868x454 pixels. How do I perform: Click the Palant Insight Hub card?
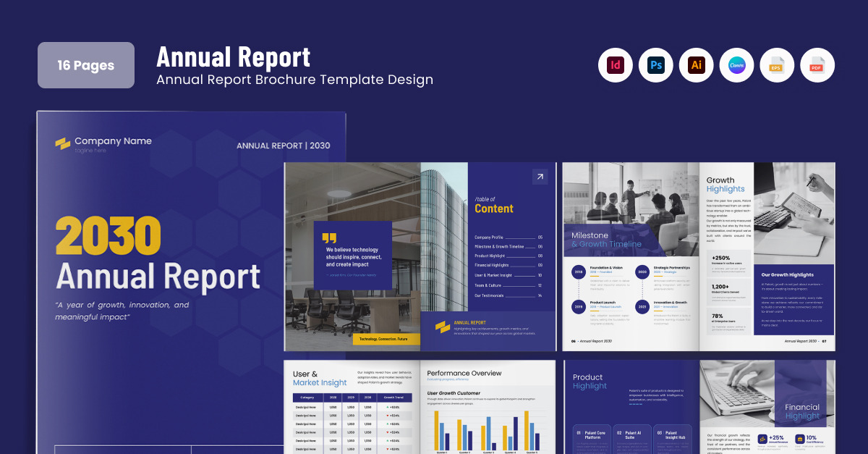click(672, 439)
